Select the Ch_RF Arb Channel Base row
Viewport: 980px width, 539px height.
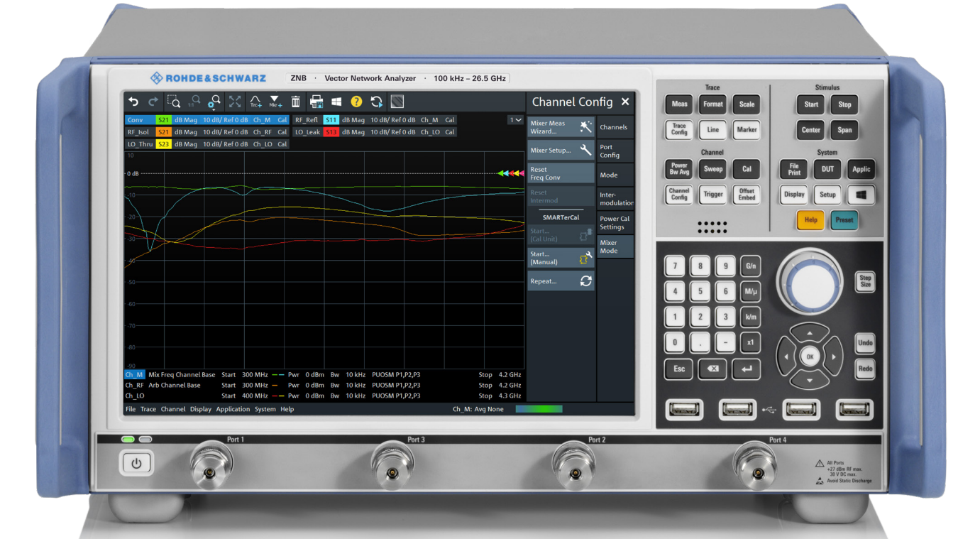click(x=323, y=385)
